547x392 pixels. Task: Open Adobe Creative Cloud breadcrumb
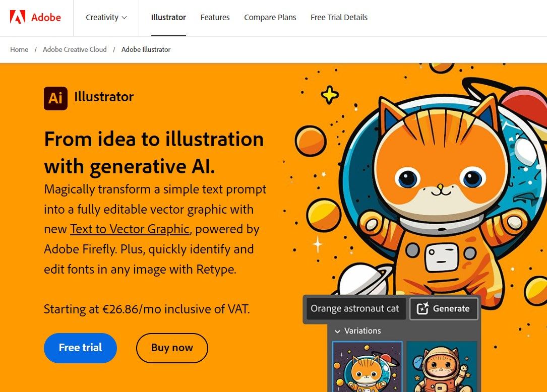tap(75, 49)
